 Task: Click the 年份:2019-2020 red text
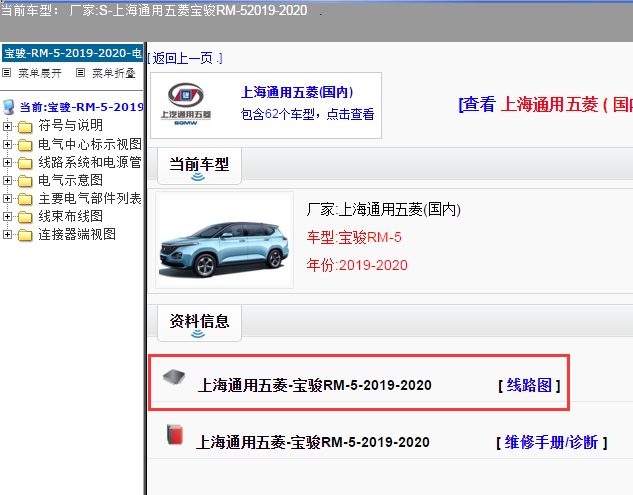click(x=357, y=265)
